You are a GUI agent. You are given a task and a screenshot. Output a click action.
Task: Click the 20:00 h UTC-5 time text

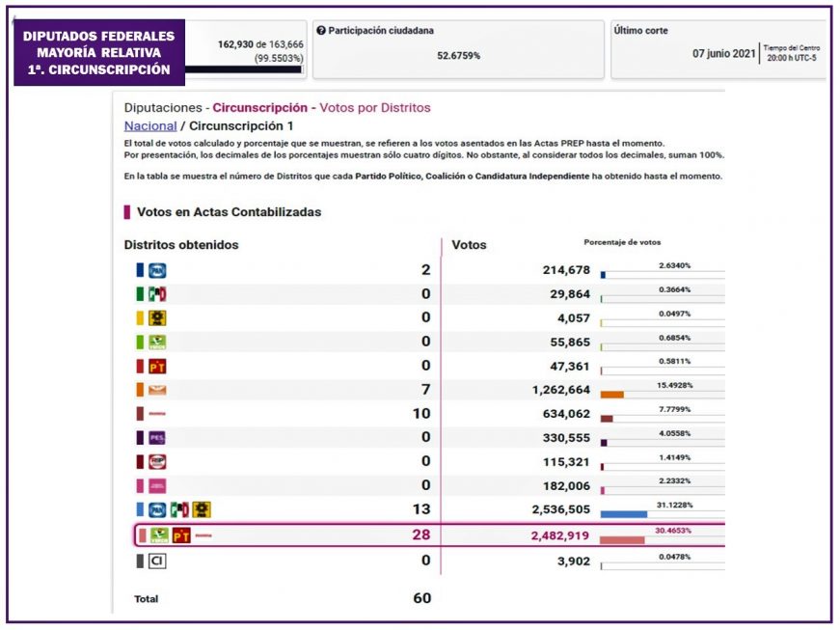pos(791,58)
